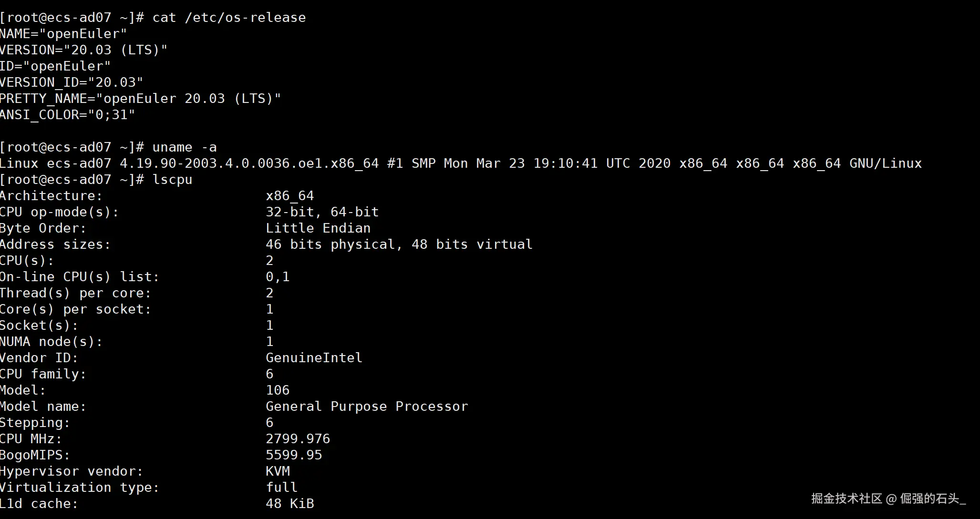Click the On-line CPU(s) list value '0,1'

pyautogui.click(x=278, y=277)
